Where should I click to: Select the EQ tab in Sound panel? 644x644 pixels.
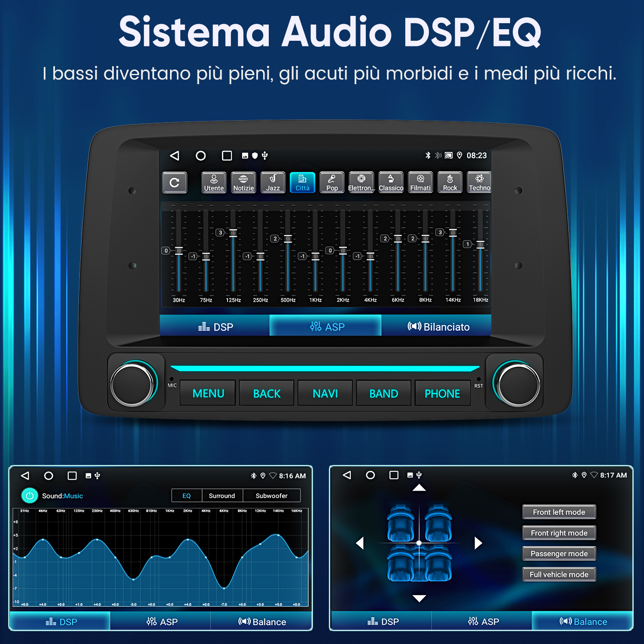click(186, 495)
